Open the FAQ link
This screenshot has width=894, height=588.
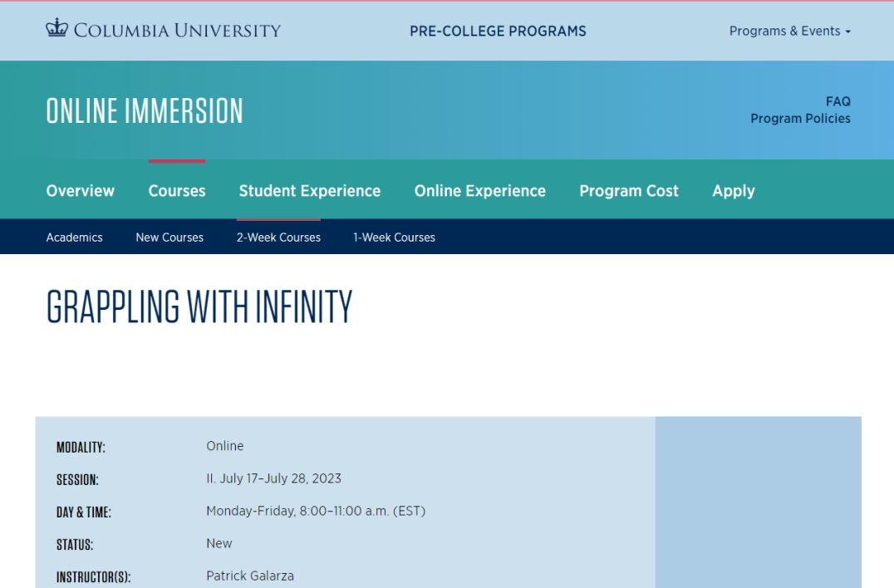coord(838,101)
